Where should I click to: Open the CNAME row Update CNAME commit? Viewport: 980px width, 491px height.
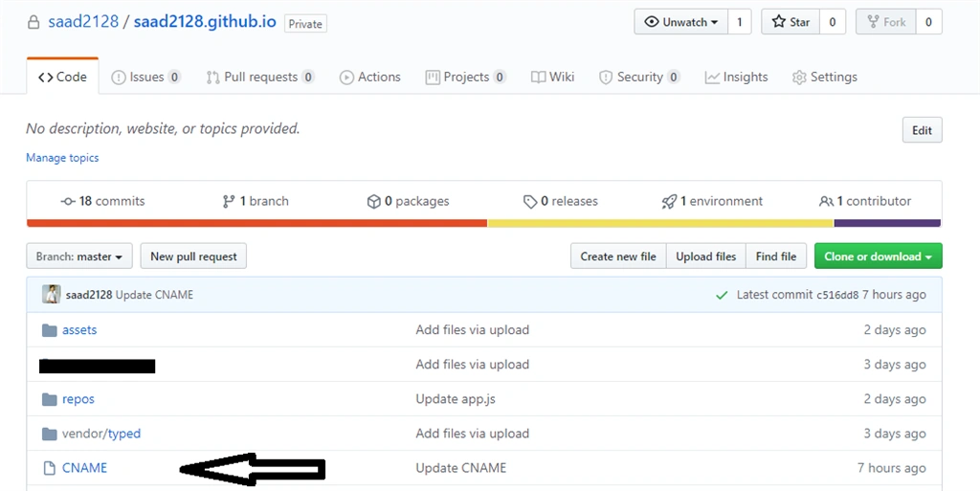461,468
